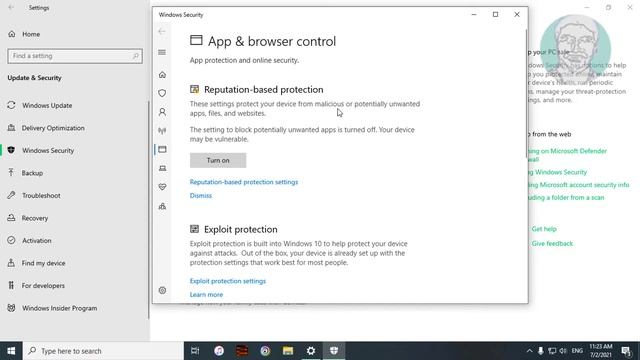
Task: Open Home icon in Windows Security sidebar
Action: 162,75
